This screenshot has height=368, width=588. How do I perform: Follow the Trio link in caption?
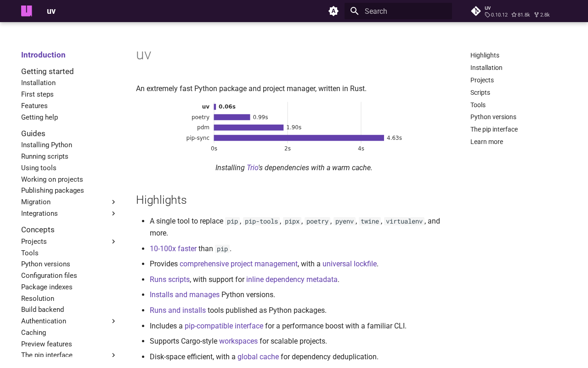coord(252,168)
